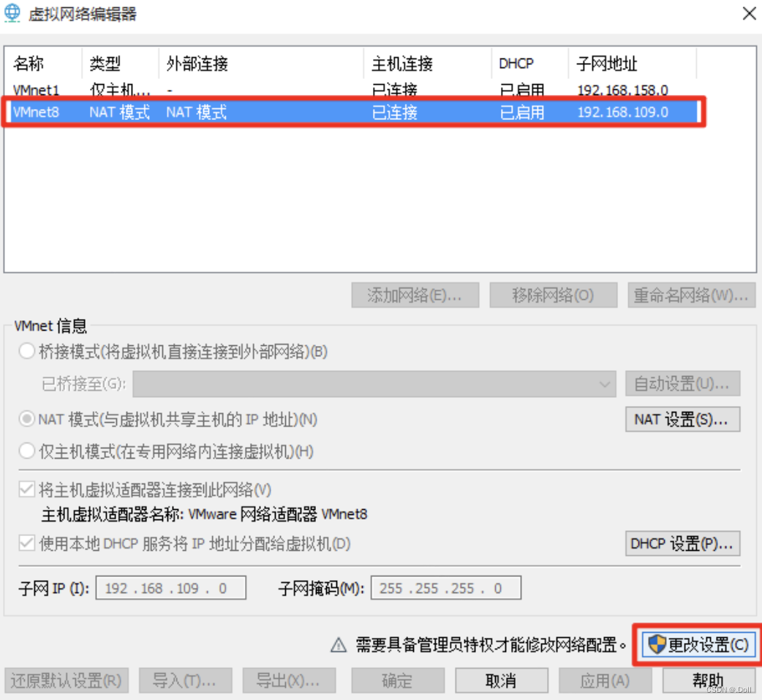Toggle connect host virtual adapter (将主机虚拟适配器) checkbox

[27, 489]
